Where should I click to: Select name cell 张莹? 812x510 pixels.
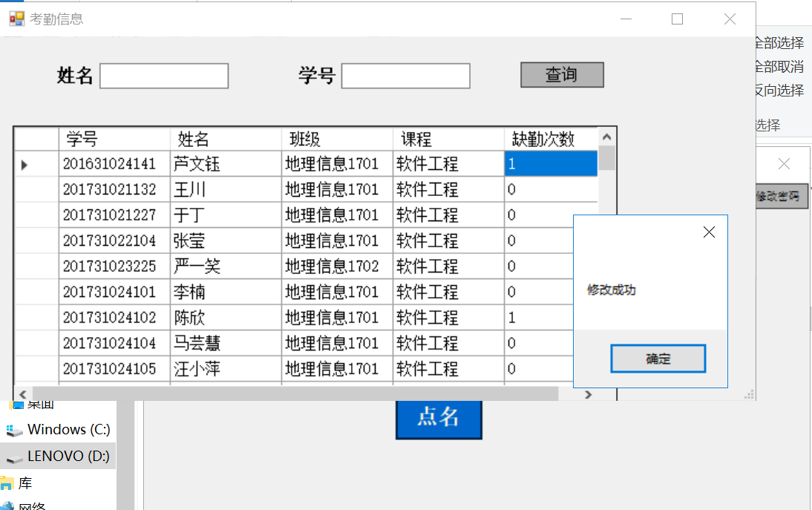coord(226,241)
